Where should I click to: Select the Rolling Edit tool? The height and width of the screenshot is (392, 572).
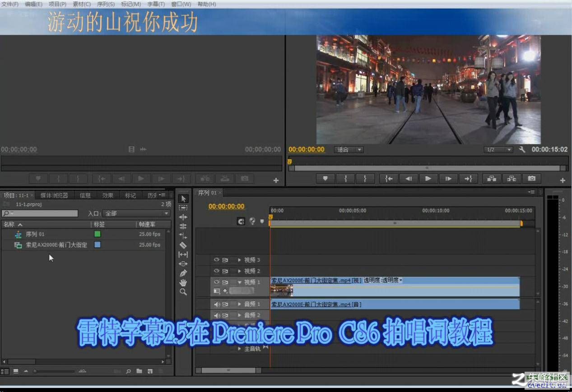click(x=183, y=226)
